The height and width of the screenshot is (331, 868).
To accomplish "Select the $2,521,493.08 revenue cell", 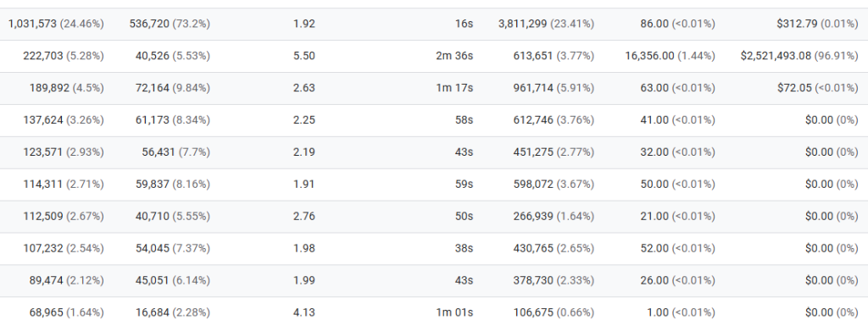I will point(799,56).
